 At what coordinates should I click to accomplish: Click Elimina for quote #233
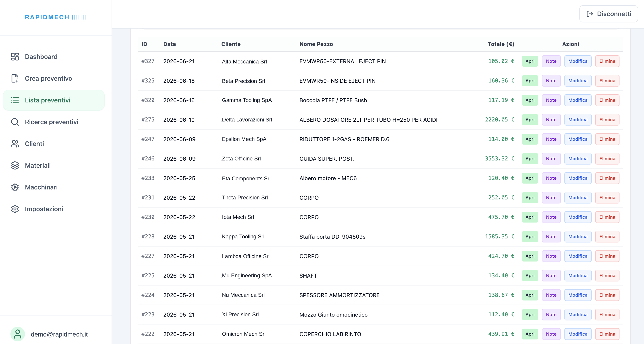(607, 178)
